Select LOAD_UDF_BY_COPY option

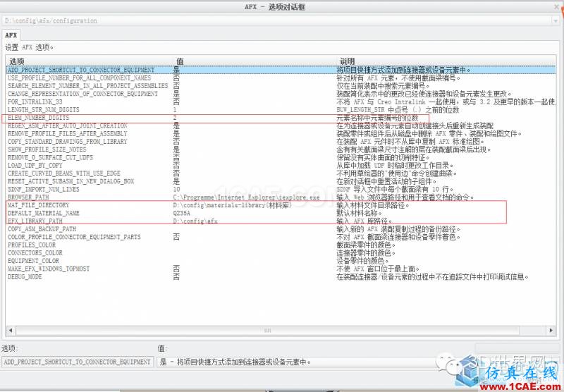(x=35, y=166)
